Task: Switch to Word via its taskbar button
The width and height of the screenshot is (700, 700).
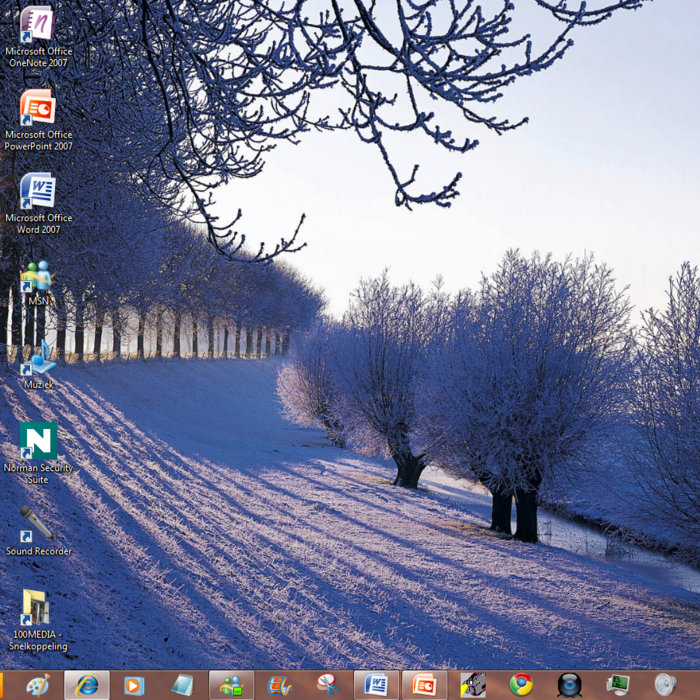Action: point(376,685)
